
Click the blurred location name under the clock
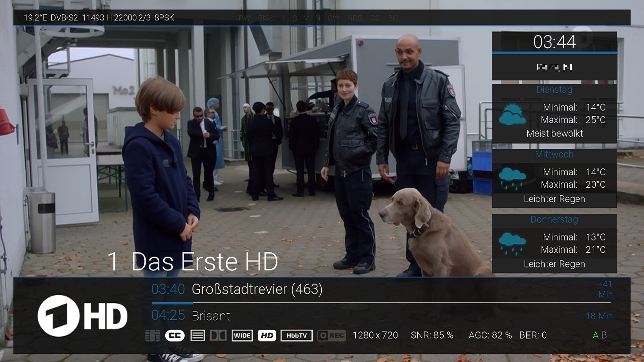[554, 67]
